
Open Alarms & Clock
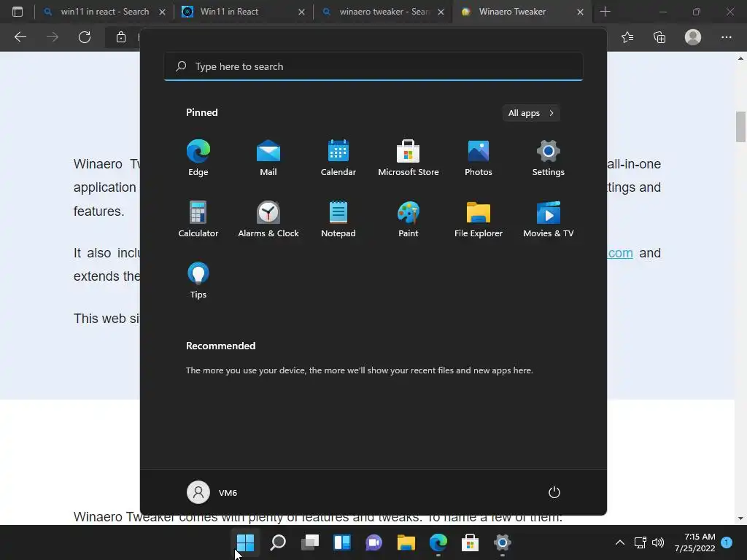(268, 219)
